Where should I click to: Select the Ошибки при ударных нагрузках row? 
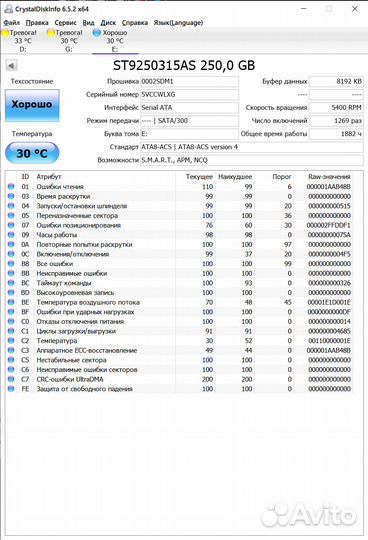(x=180, y=312)
